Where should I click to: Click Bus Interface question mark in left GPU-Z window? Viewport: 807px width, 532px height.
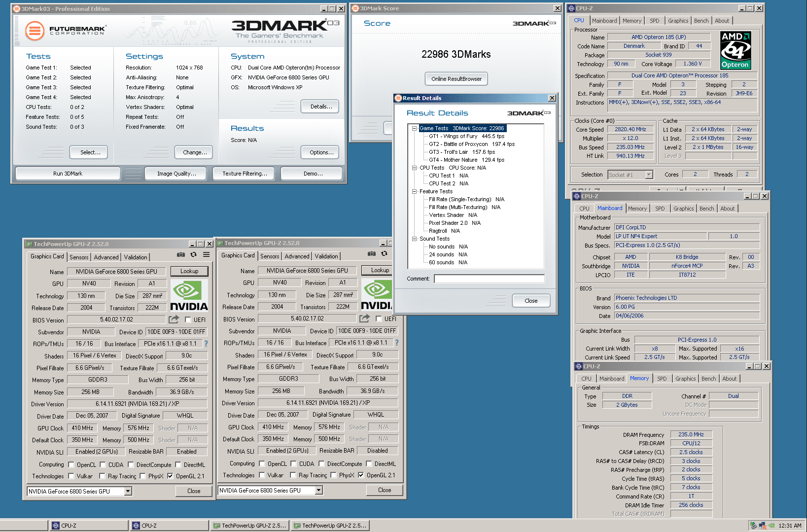[x=206, y=344]
